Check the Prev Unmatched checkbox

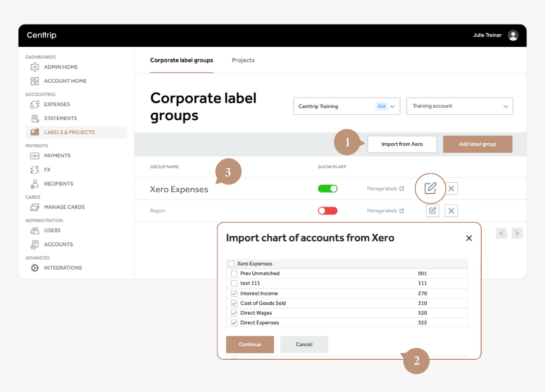point(234,273)
